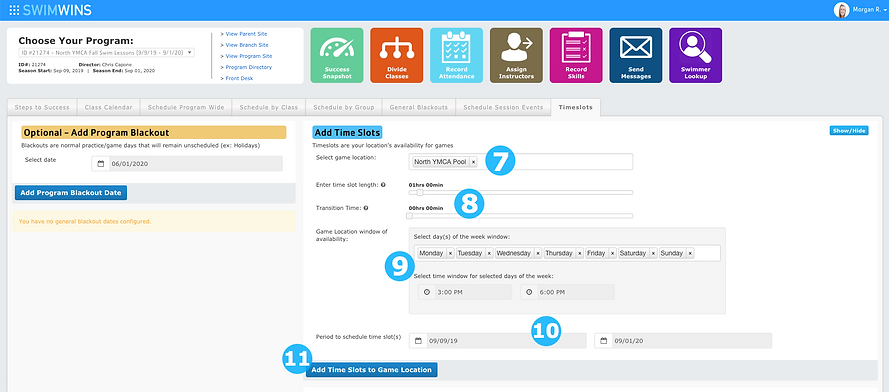The width and height of the screenshot is (889, 392).
Task: Remove North YMCA Pool location tag
Action: pos(473,162)
